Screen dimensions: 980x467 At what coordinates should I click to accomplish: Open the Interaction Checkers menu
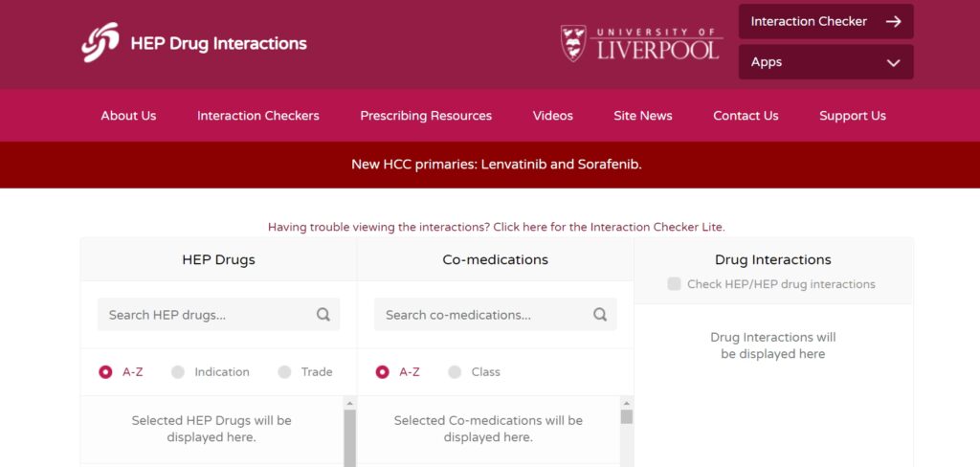pyautogui.click(x=257, y=116)
